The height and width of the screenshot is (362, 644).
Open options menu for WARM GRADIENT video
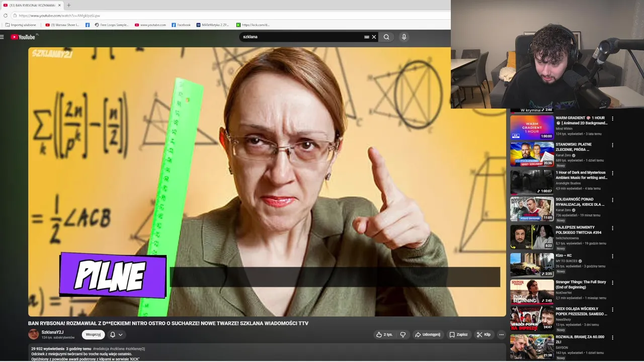(x=612, y=118)
